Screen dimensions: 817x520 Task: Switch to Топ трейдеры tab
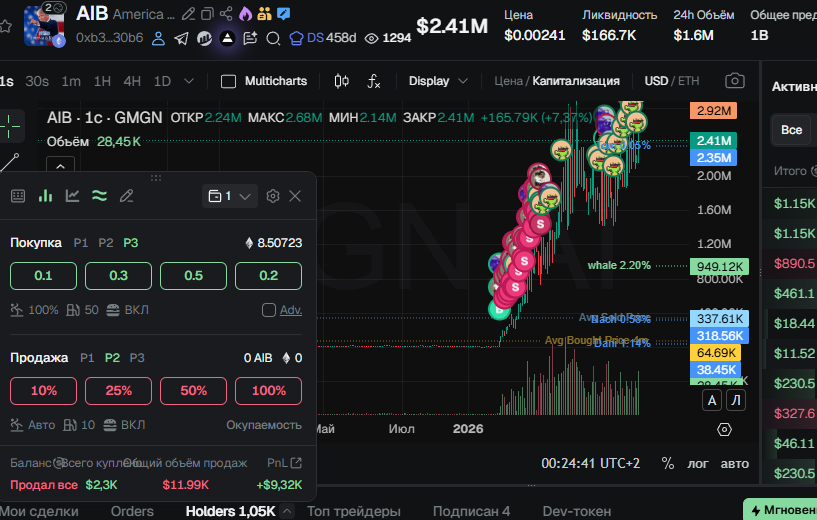pyautogui.click(x=354, y=511)
